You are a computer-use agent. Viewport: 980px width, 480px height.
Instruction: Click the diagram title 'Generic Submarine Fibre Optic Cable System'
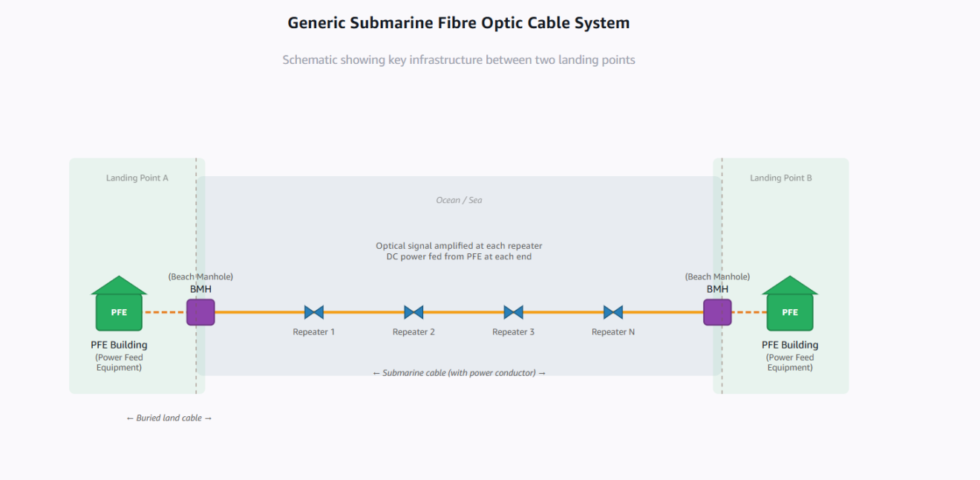tap(459, 23)
